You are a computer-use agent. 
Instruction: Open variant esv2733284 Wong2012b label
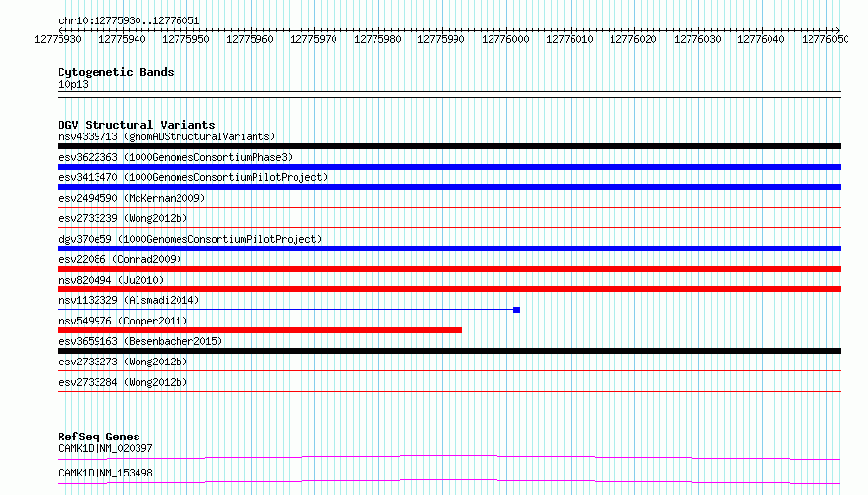tap(123, 382)
